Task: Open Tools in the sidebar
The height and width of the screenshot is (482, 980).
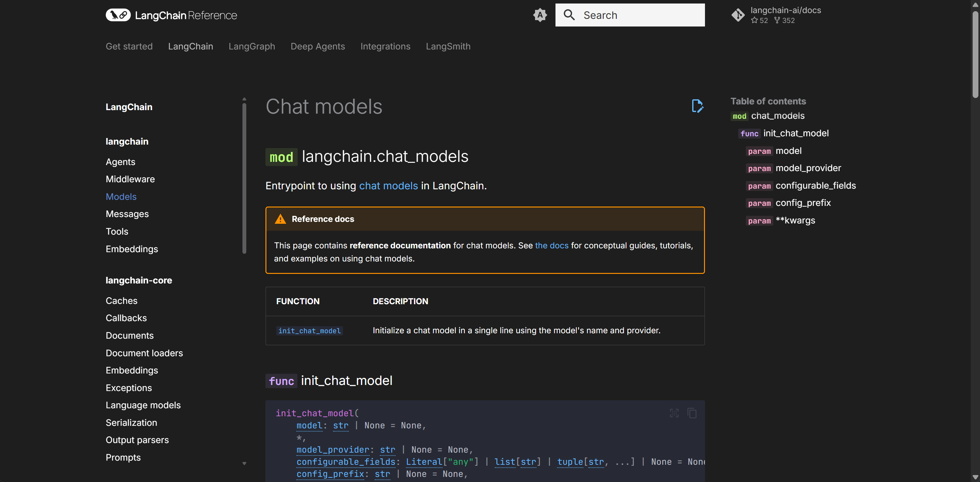Action: (x=117, y=231)
